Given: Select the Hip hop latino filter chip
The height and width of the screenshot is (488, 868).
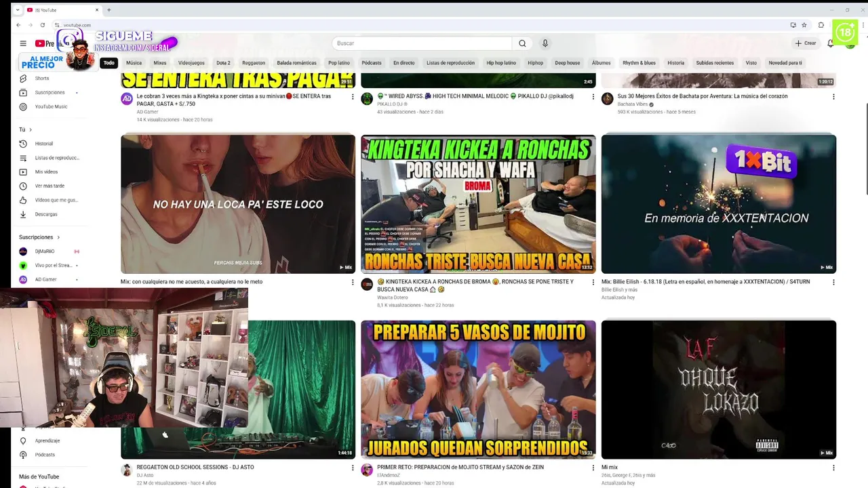Looking at the screenshot, I should pyautogui.click(x=501, y=63).
